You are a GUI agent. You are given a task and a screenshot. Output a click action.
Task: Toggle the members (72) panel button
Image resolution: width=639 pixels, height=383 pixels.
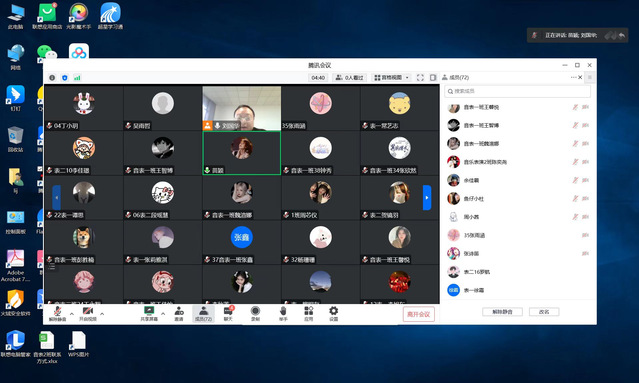(203, 314)
